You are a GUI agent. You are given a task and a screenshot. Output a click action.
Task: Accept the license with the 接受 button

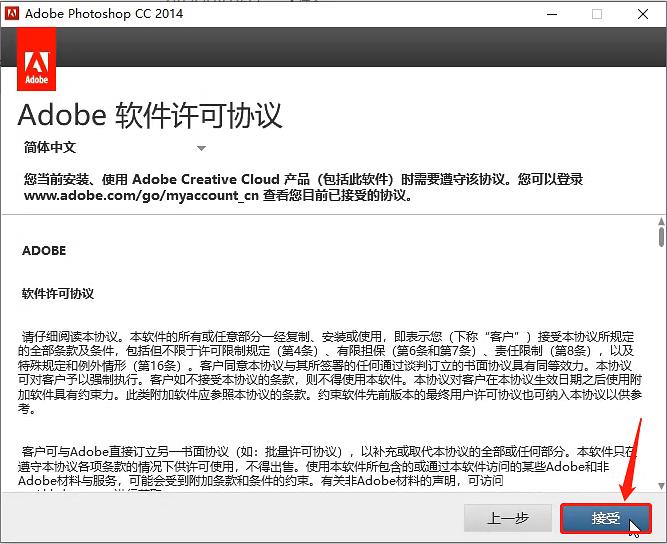click(x=606, y=518)
